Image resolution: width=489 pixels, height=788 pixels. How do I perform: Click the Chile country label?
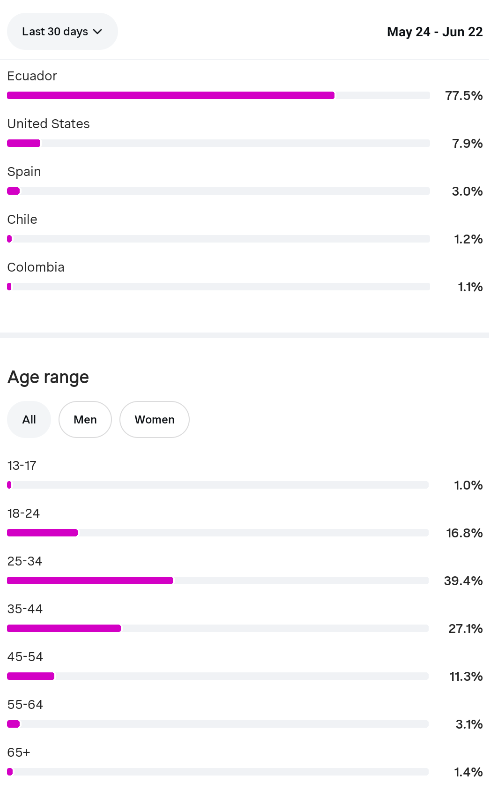tap(22, 220)
